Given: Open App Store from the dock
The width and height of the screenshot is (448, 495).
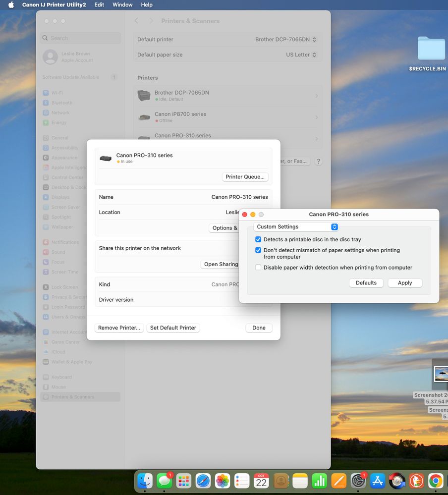Looking at the screenshot, I should (378, 480).
